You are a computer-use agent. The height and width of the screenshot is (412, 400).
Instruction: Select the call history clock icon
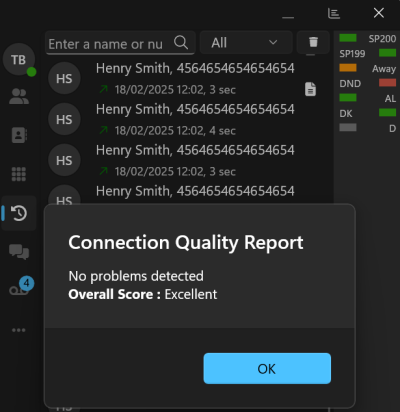click(19, 213)
